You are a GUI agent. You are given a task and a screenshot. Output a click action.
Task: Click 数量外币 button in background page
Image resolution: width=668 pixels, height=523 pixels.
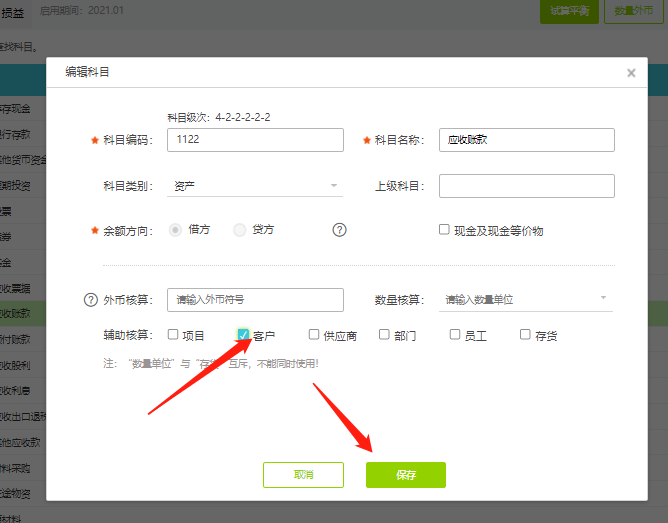(633, 11)
